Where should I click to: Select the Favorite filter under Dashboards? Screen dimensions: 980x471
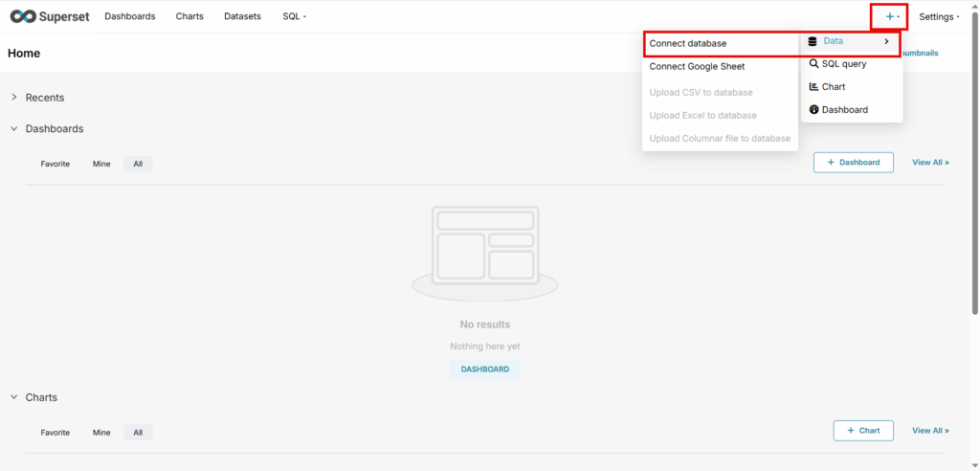tap(55, 164)
